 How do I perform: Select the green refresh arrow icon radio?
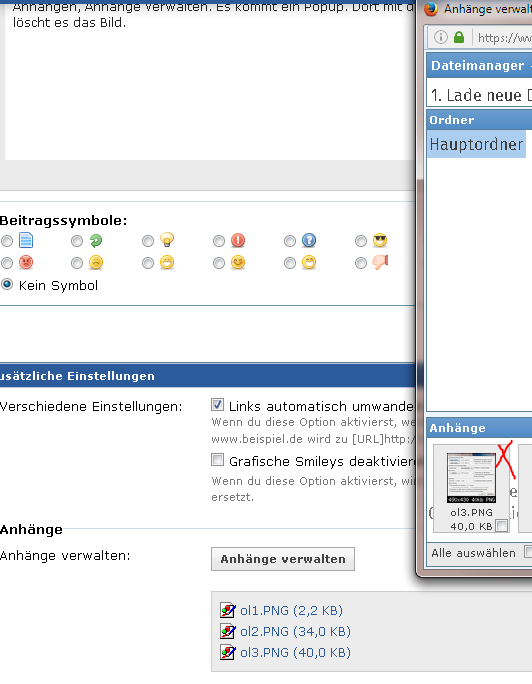click(x=77, y=241)
